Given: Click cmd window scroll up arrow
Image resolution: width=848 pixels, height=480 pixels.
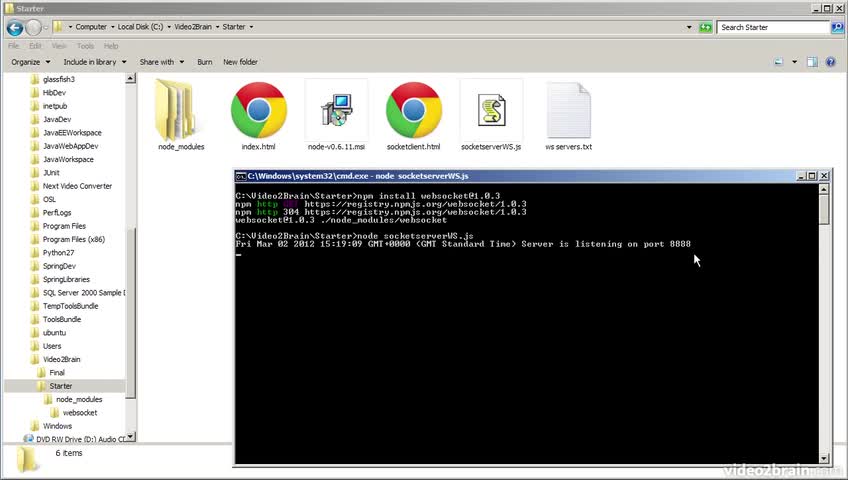Looking at the screenshot, I should [824, 189].
